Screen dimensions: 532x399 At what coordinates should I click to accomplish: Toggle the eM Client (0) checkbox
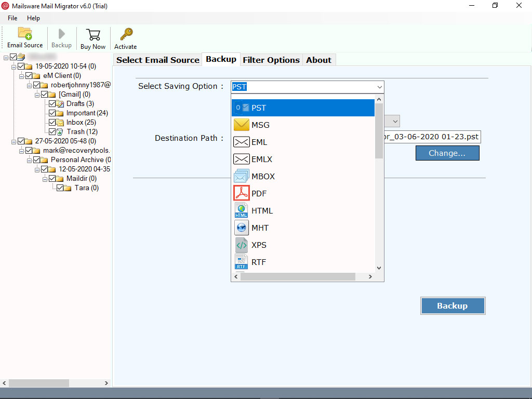29,76
